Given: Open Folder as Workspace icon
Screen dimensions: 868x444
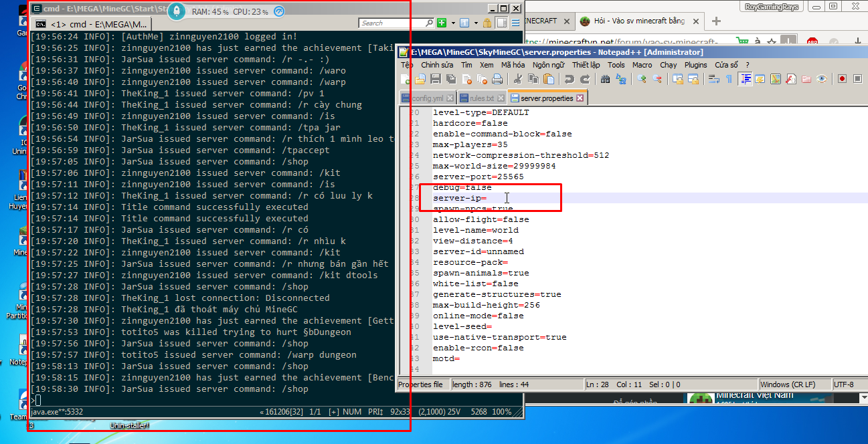Looking at the screenshot, I should [806, 79].
